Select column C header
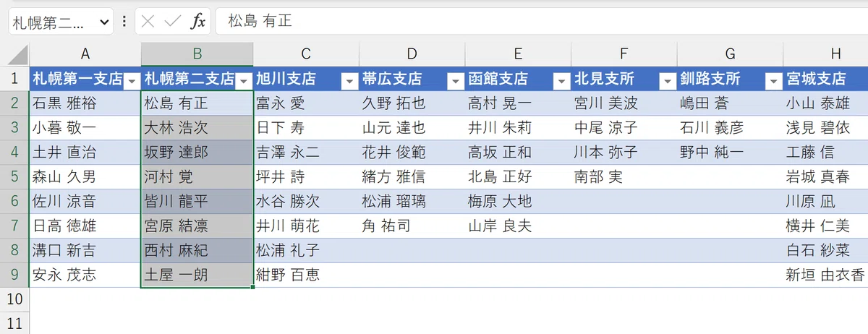 (306, 53)
